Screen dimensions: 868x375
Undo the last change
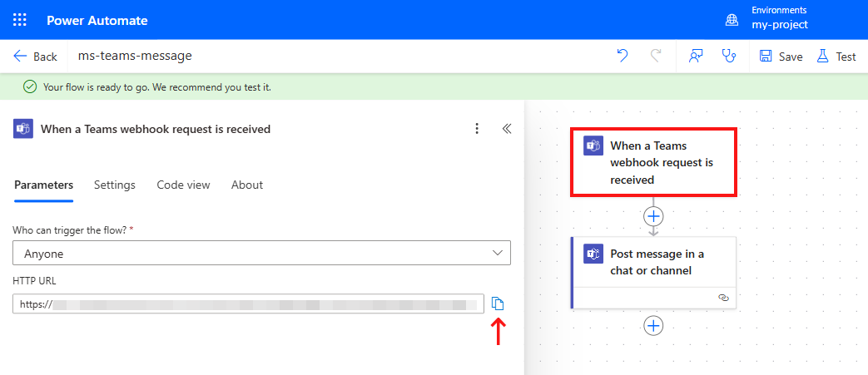point(622,56)
